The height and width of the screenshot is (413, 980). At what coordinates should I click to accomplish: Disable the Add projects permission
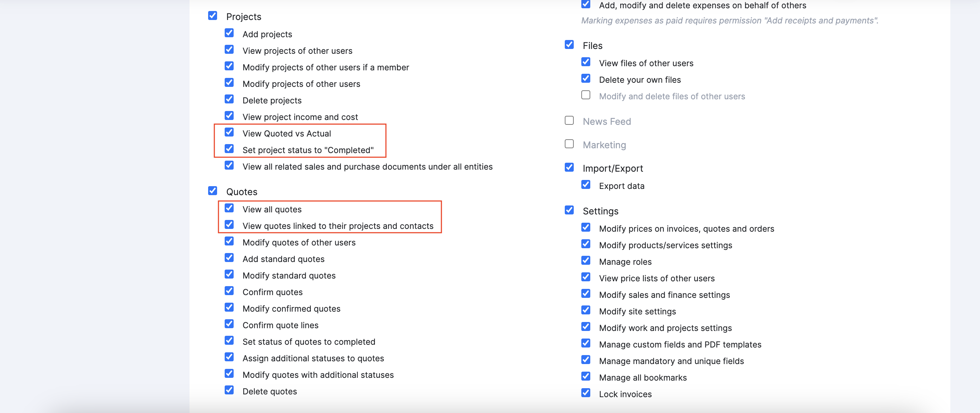click(229, 33)
